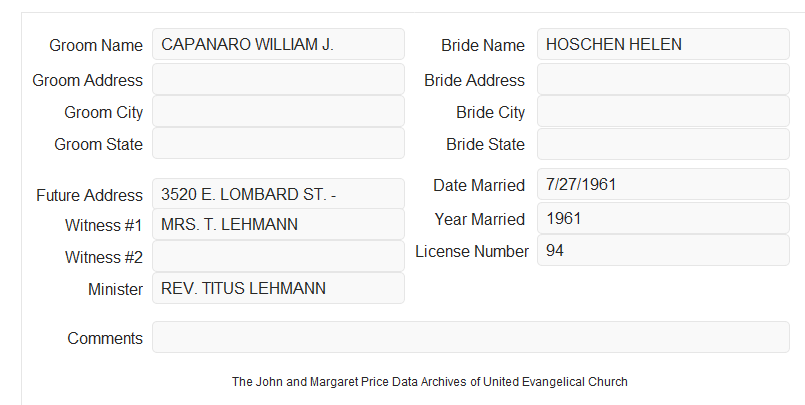Click the John and Margaret Price Data Archives footer
This screenshot has width=805, height=405.
[430, 382]
